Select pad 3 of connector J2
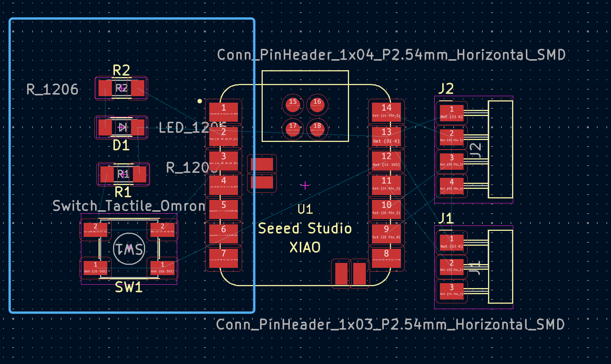The image size is (611, 364). [x=451, y=161]
